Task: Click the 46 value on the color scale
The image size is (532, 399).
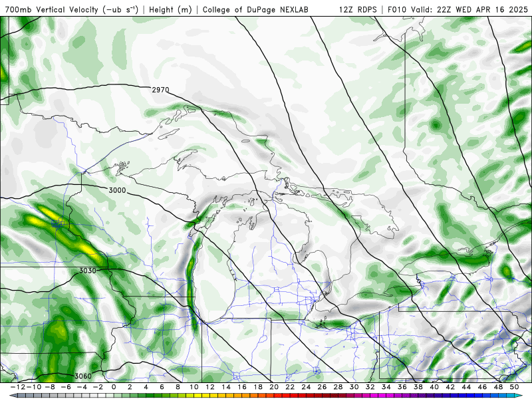Action: 482,387
